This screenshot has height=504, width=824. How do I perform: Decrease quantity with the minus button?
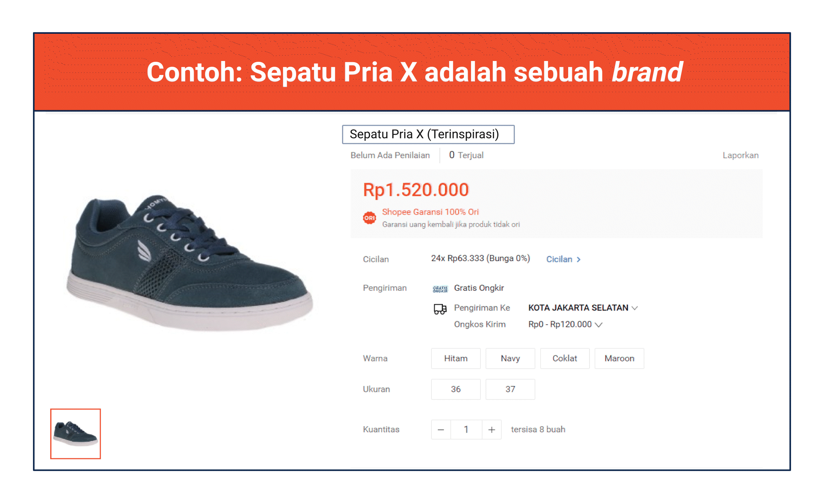point(441,430)
